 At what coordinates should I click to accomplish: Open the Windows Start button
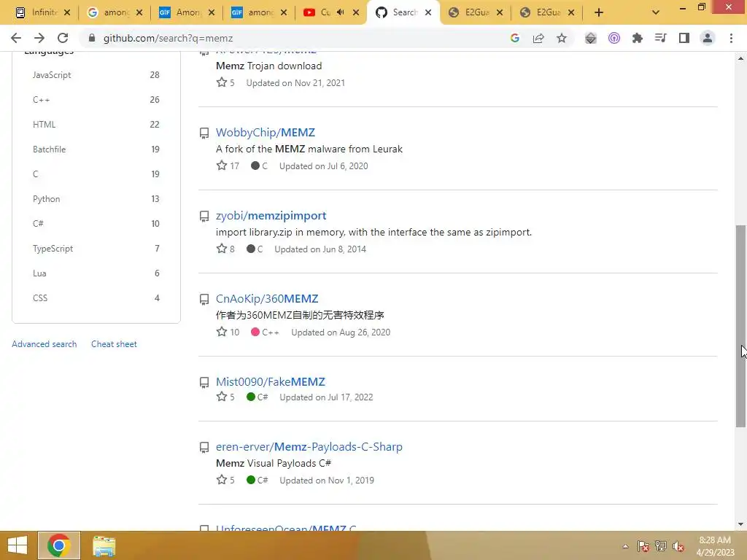pos(18,545)
